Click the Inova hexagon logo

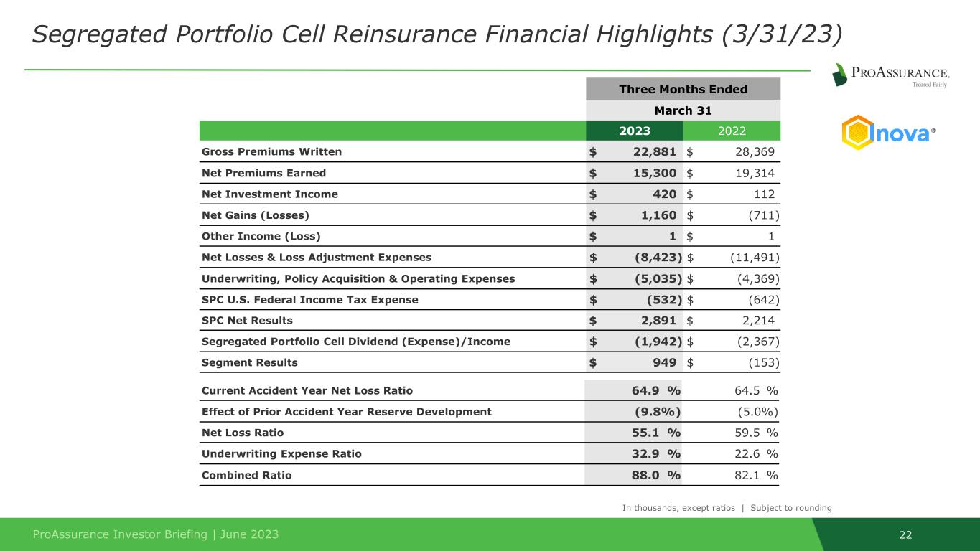click(x=890, y=133)
